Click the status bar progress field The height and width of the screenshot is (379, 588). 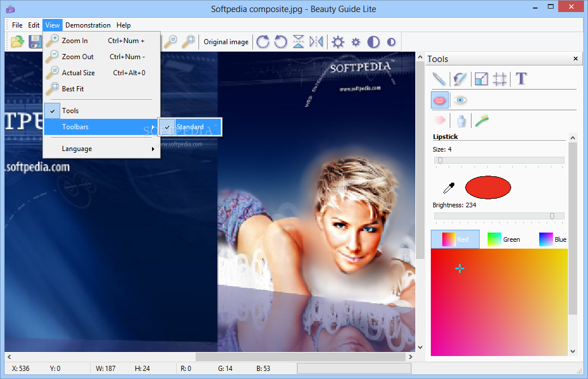(x=354, y=369)
